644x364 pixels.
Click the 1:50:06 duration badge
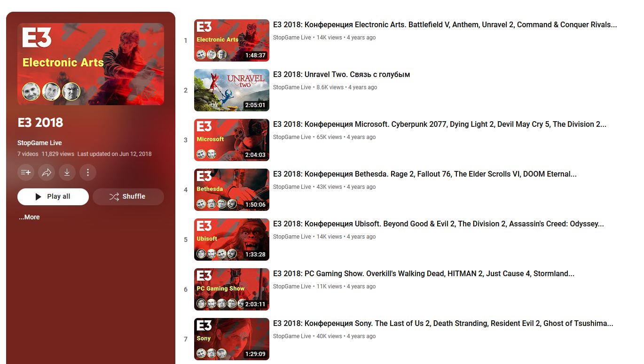(x=255, y=205)
